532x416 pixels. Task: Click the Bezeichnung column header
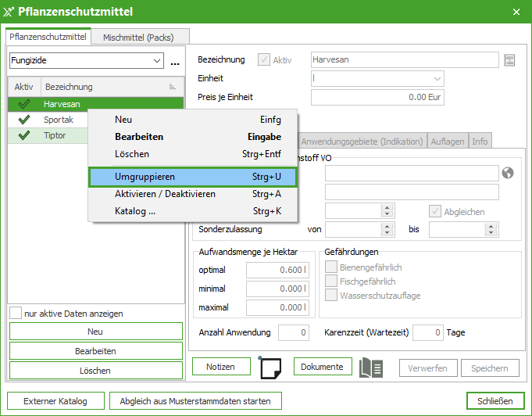(112, 87)
